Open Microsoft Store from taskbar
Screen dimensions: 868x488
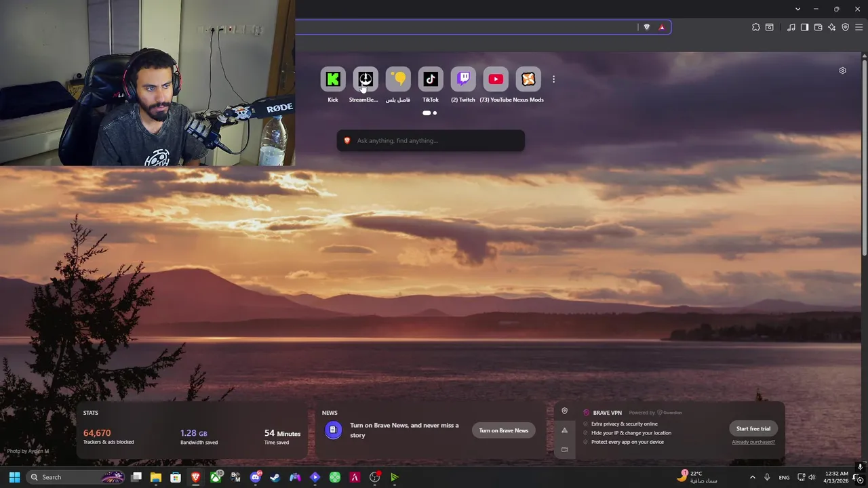pyautogui.click(x=176, y=477)
